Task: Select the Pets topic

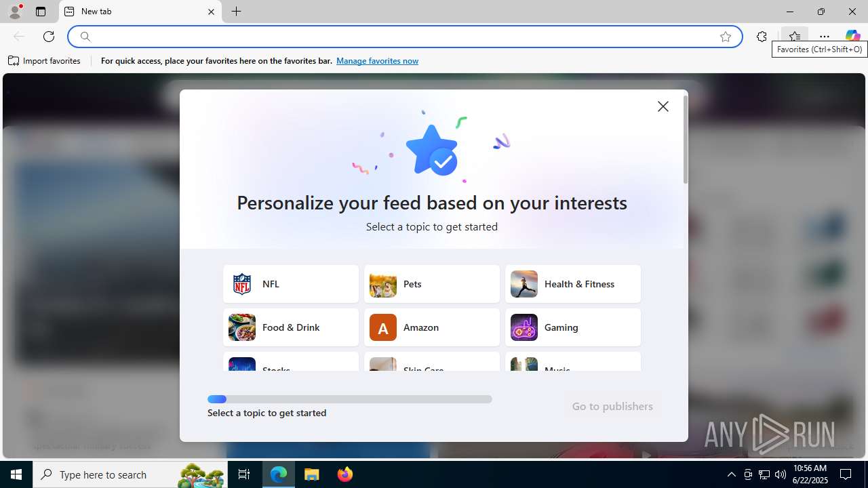Action: [x=432, y=284]
